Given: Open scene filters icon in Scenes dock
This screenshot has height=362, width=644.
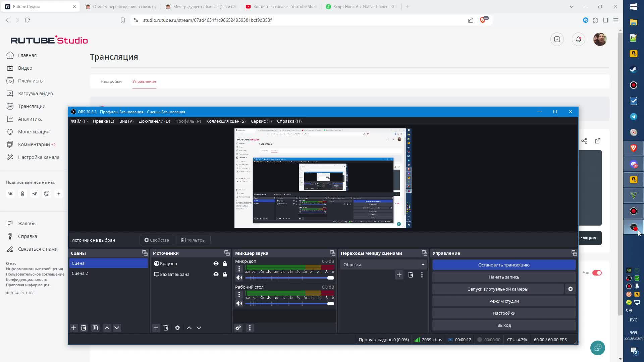Looking at the screenshot, I should (95, 328).
